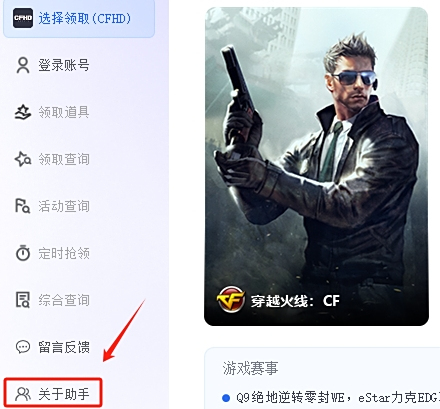Open the 定时抢领 sidebar entry
This screenshot has height=409, width=440.
[64, 253]
